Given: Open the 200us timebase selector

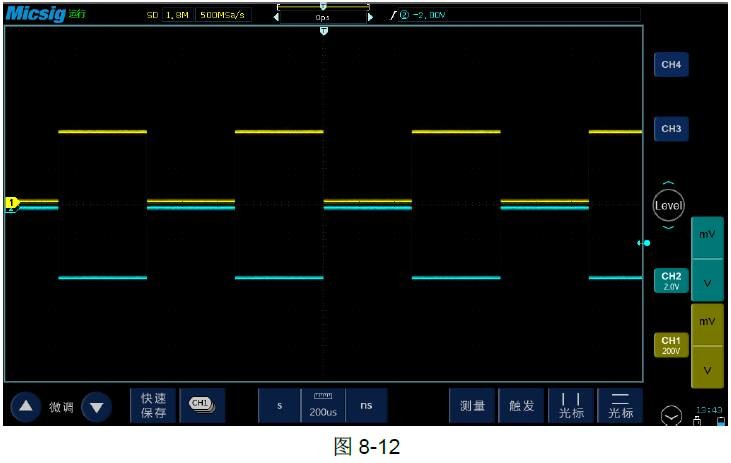Looking at the screenshot, I should (322, 405).
